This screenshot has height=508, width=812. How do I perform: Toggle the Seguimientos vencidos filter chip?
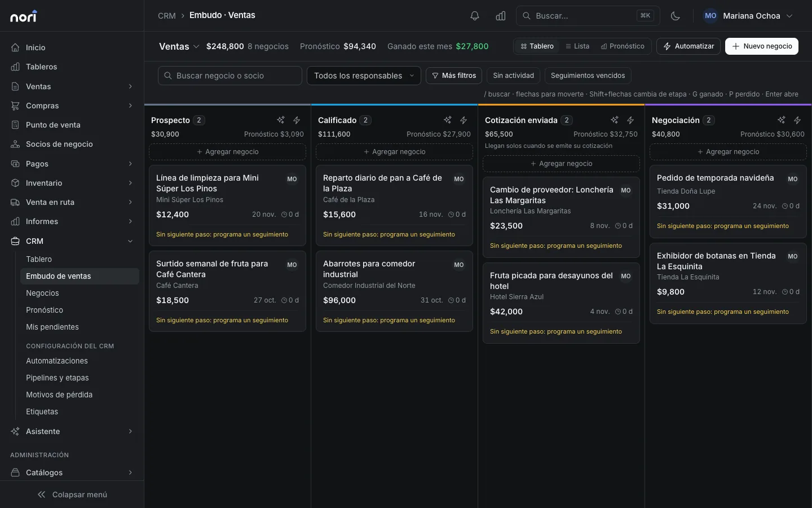click(x=588, y=76)
